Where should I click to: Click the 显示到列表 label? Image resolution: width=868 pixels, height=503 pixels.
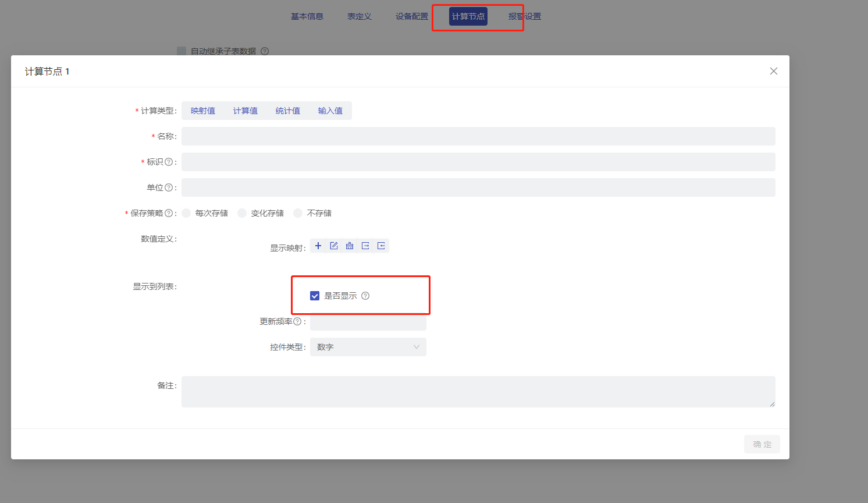[x=154, y=286]
